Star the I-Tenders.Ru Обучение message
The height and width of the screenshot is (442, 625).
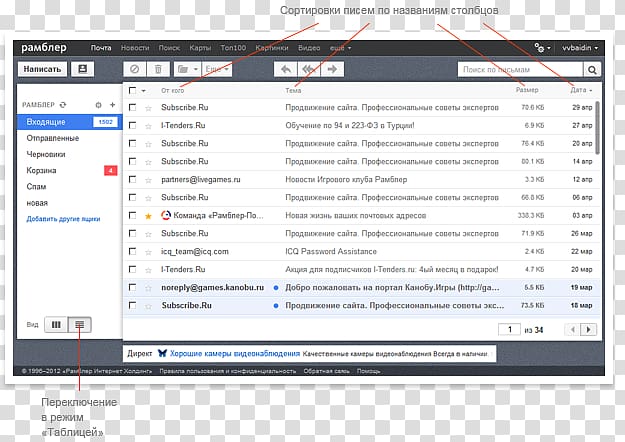[148, 126]
